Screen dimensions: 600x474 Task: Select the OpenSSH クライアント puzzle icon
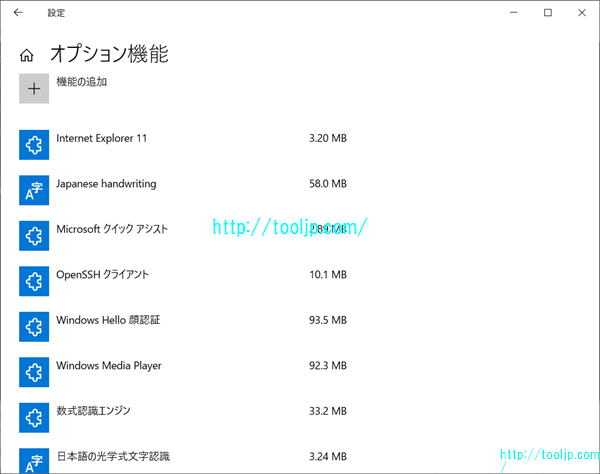point(34,281)
